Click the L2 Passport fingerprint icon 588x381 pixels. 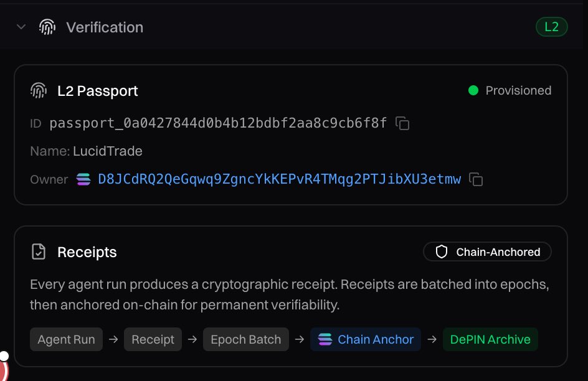(39, 91)
